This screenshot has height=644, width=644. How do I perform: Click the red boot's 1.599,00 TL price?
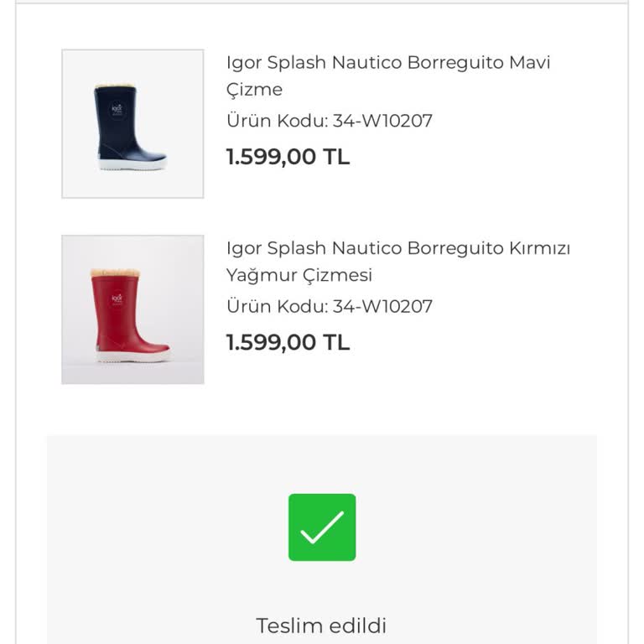tap(288, 342)
